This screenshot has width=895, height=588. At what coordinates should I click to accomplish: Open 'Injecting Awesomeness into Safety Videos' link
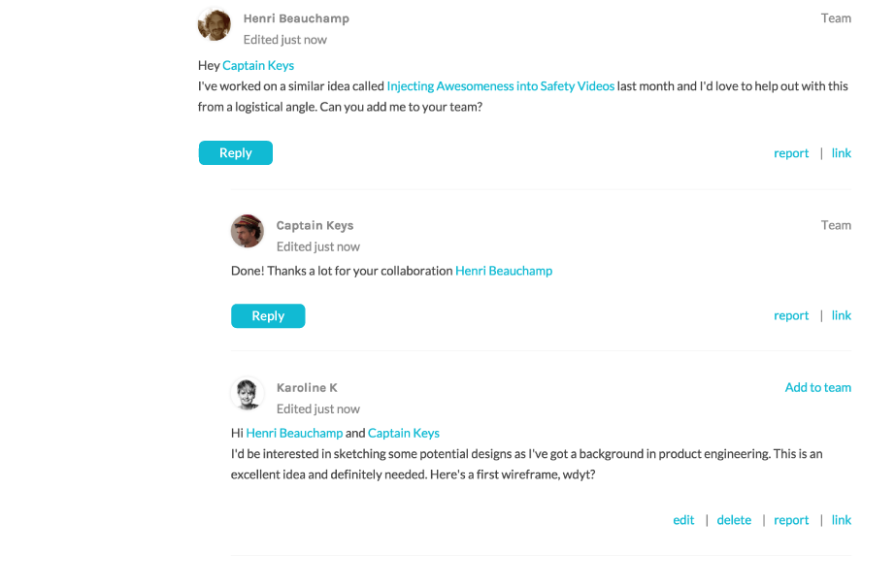(x=500, y=86)
